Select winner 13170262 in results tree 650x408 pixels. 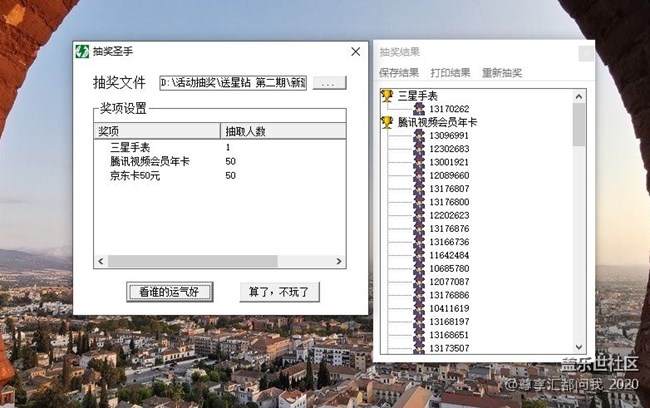point(449,109)
